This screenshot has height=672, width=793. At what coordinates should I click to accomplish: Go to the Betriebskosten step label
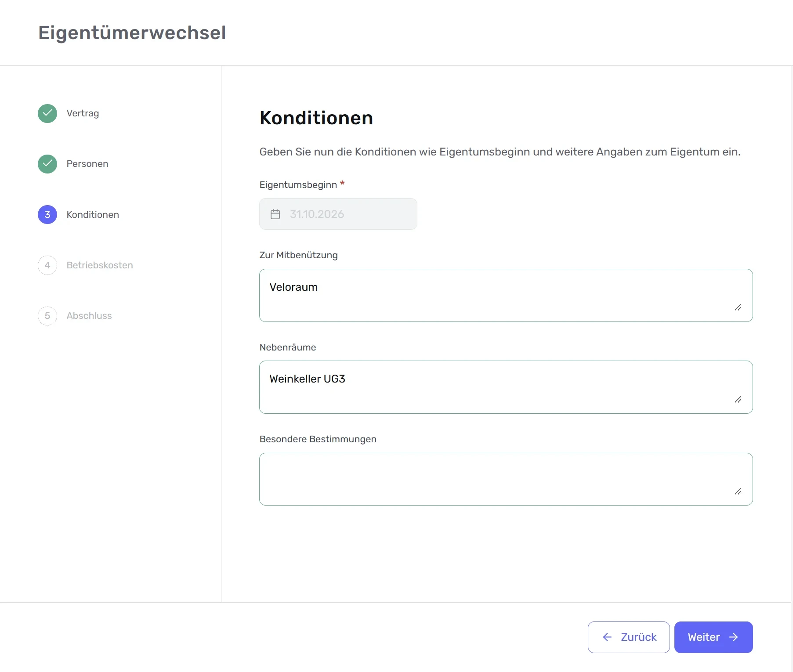coord(100,265)
